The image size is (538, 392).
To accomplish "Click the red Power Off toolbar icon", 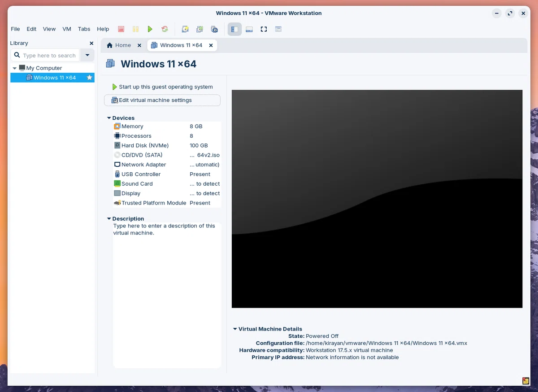I will [121, 29].
